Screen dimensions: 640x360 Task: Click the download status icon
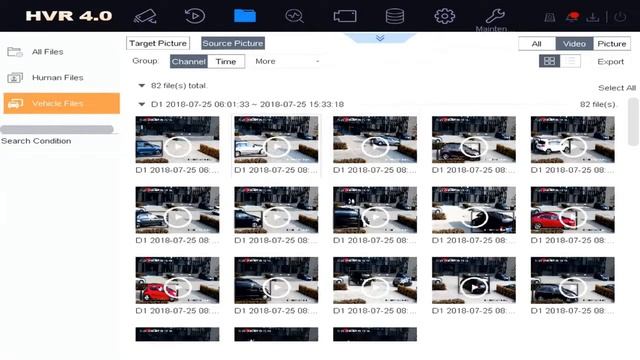[593, 18]
